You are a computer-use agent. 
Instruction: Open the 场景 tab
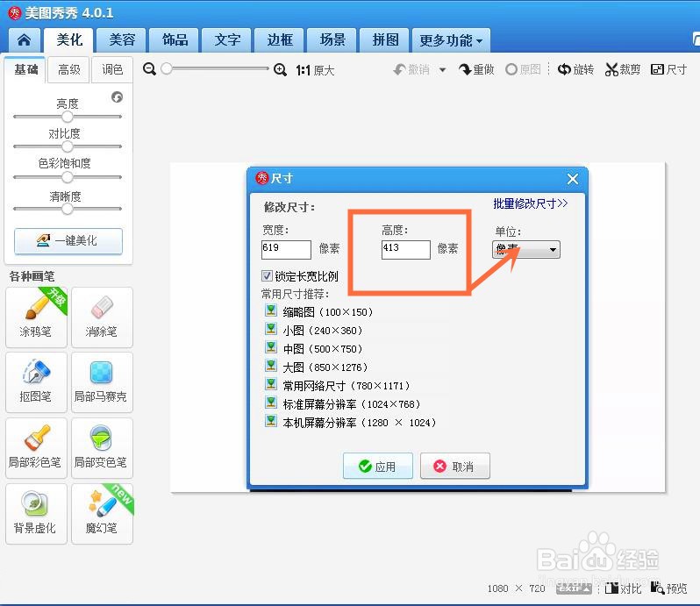[x=332, y=40]
